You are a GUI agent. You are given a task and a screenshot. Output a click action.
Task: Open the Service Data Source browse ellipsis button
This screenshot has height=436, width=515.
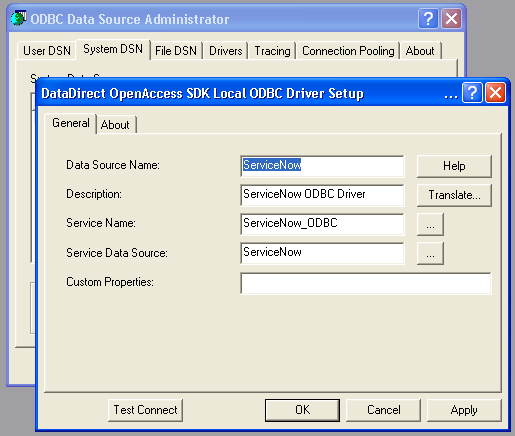coord(430,253)
